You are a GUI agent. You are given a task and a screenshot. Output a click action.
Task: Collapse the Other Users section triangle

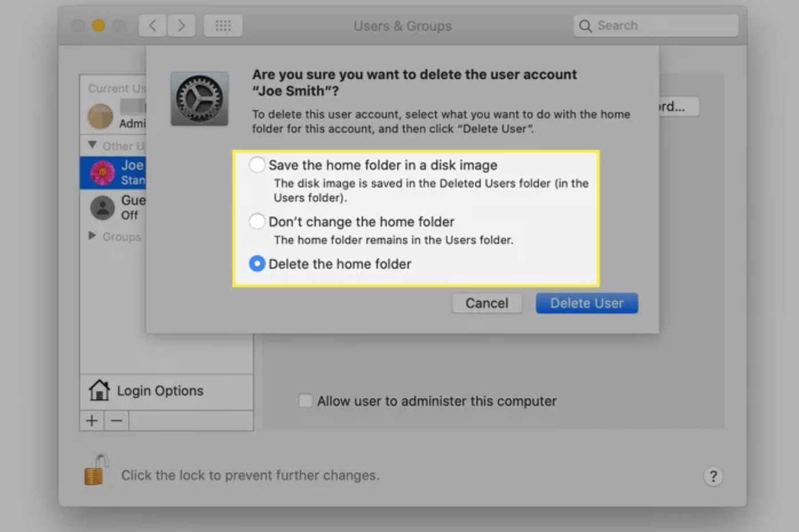[93, 145]
